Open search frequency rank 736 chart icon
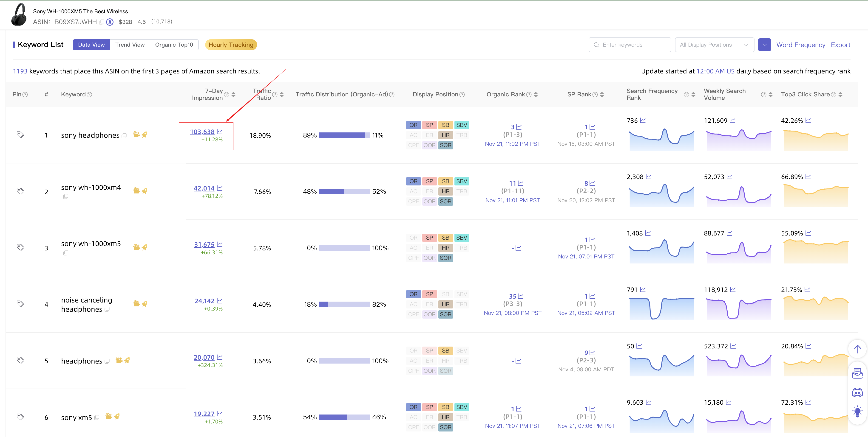Screen dimensions: 868x437 click(643, 120)
